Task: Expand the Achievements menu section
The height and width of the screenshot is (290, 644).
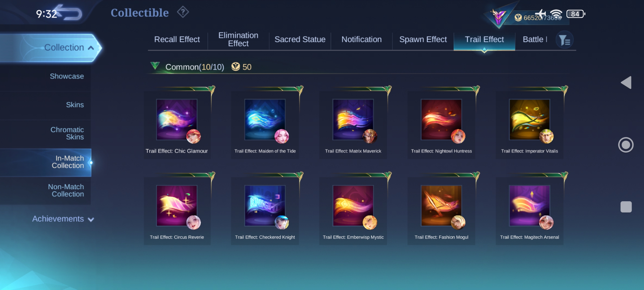Action: coord(63,219)
